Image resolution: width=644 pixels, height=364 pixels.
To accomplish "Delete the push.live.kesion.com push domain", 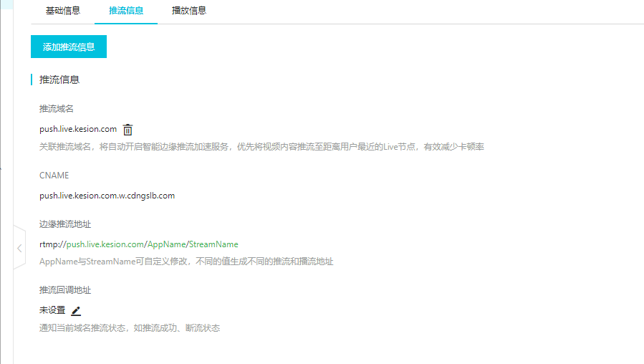I will pyautogui.click(x=128, y=130).
